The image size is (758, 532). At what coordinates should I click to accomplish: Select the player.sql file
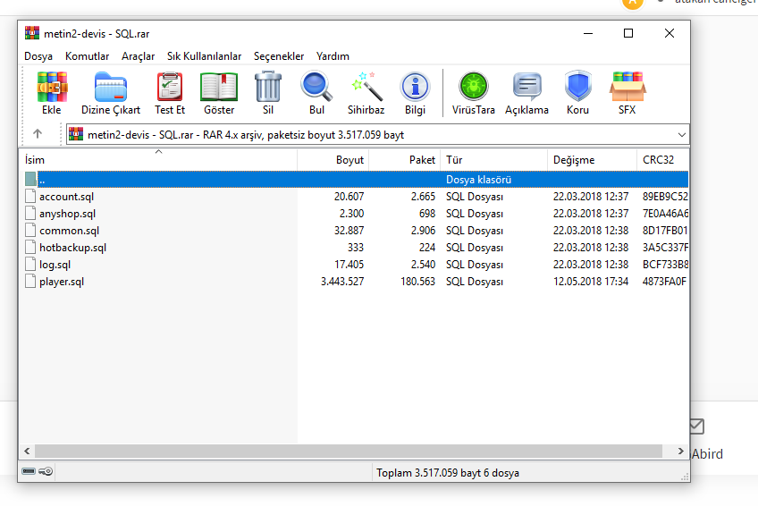[x=62, y=282]
